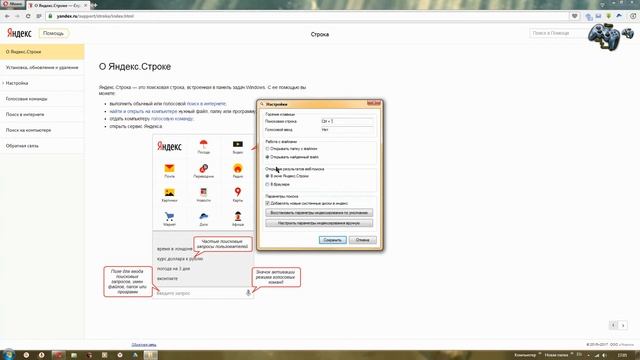Follow the 'поиск в интернете' link in the text
The height and width of the screenshot is (360, 640).
[x=206, y=104]
